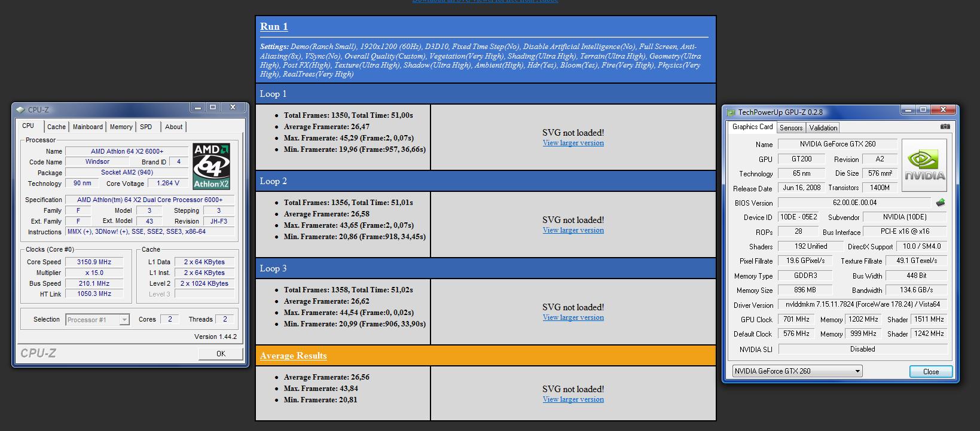Click Average Results Min. Framerate: 20,81 text

pos(320,400)
